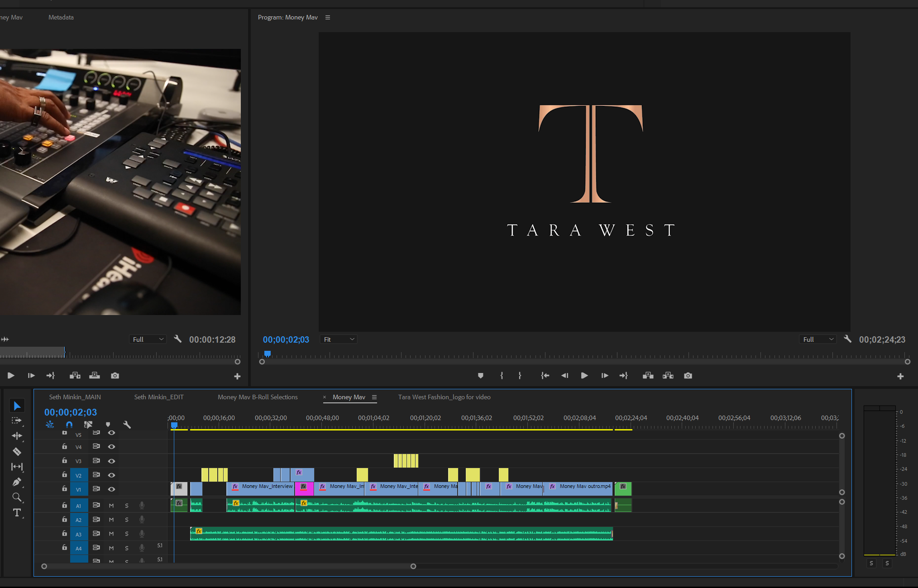Toggle V2 track output eye

tap(111, 475)
